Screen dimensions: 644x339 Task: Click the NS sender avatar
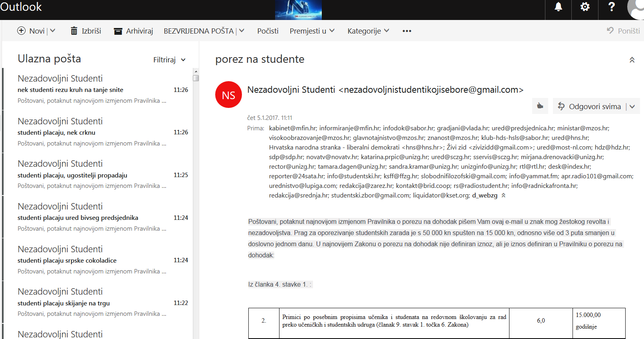tap(228, 95)
